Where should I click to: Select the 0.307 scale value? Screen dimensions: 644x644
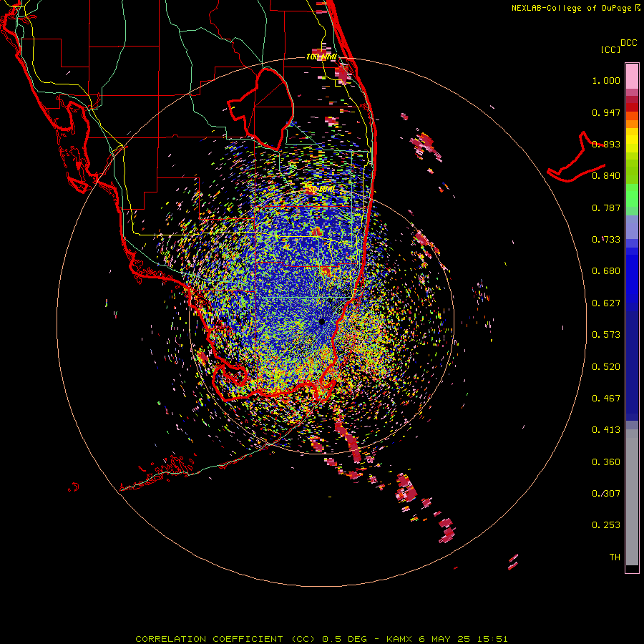606,494
